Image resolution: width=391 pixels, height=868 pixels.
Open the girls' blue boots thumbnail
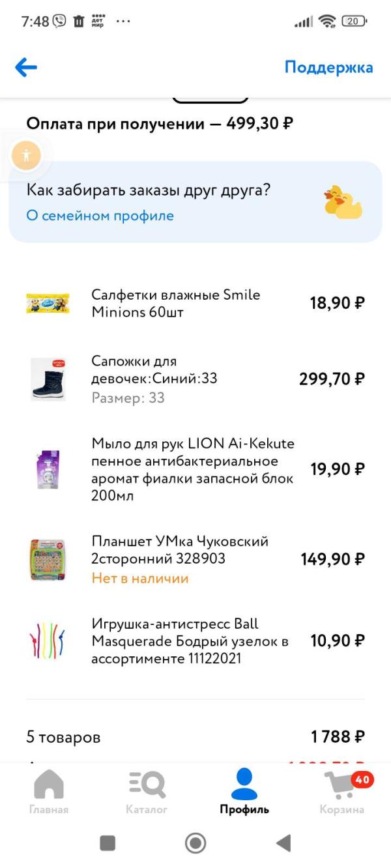(48, 379)
